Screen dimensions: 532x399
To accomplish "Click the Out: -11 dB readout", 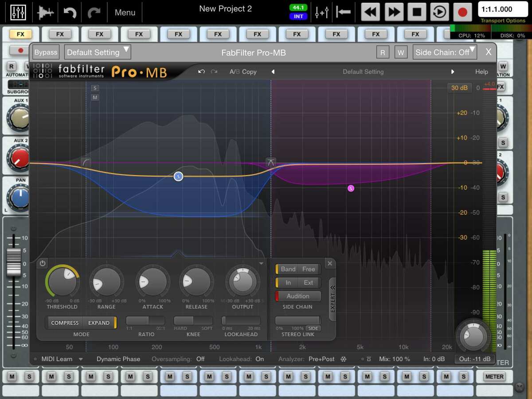I will click(x=475, y=359).
